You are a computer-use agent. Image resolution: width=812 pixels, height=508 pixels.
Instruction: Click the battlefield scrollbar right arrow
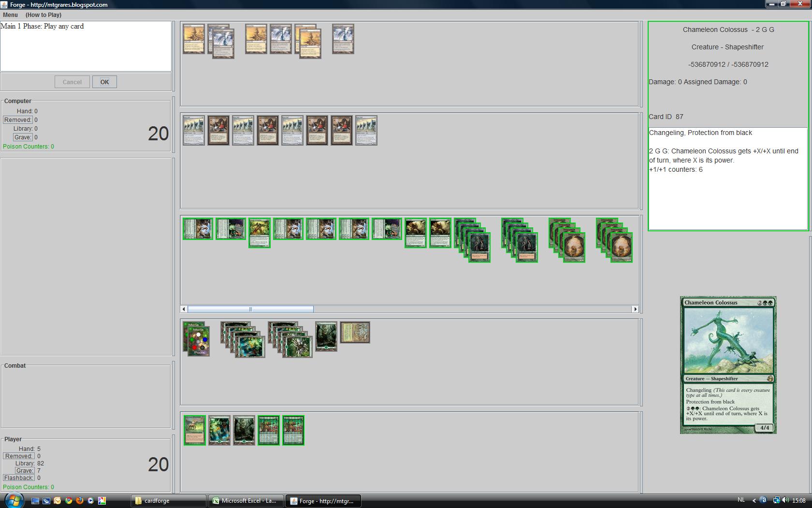point(635,309)
